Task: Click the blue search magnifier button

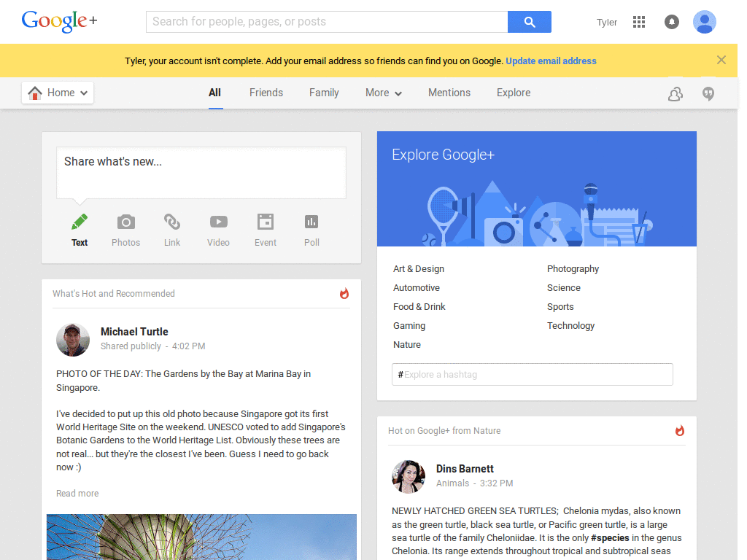Action: (x=530, y=22)
